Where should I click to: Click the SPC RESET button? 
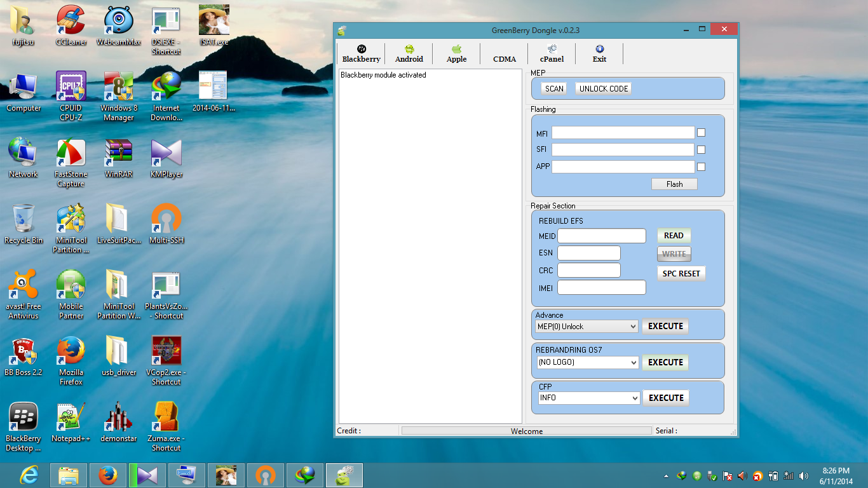tap(681, 274)
